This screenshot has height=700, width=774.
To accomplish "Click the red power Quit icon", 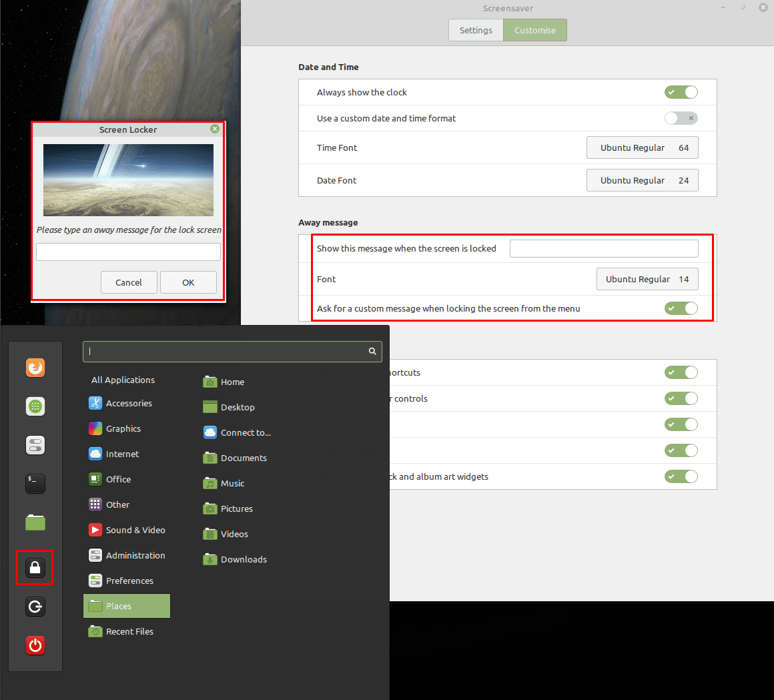I will [35, 645].
